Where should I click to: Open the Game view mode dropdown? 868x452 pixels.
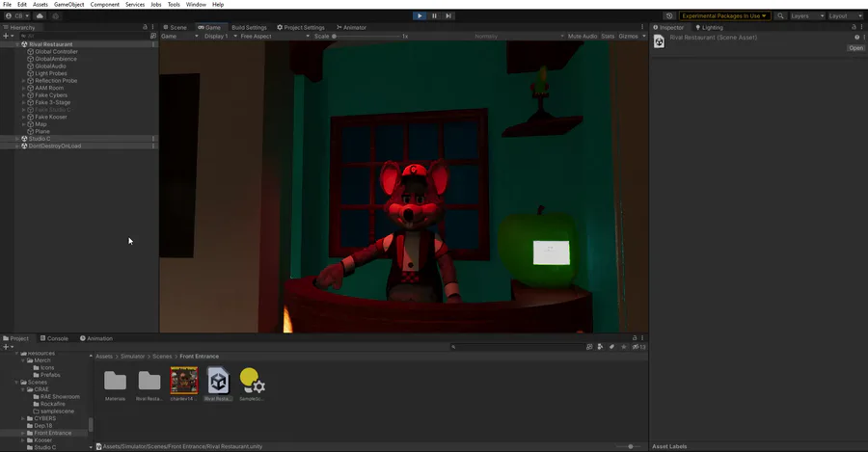click(x=179, y=36)
